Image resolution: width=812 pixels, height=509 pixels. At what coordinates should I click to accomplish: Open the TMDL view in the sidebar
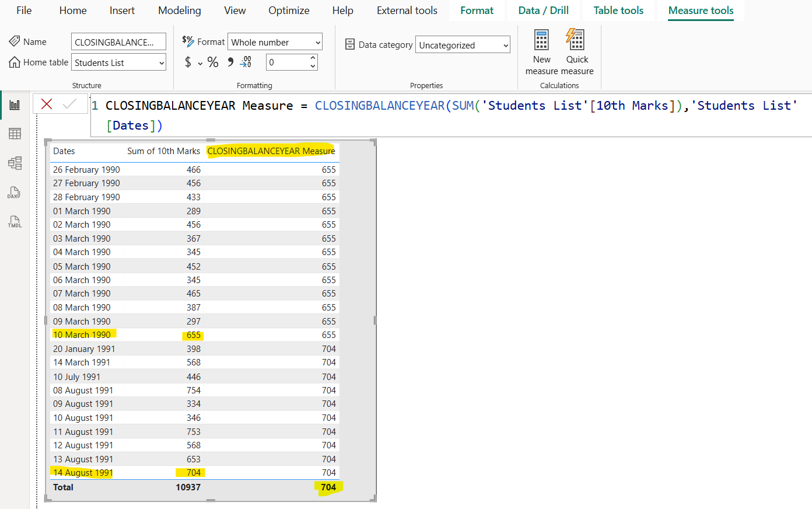click(15, 222)
